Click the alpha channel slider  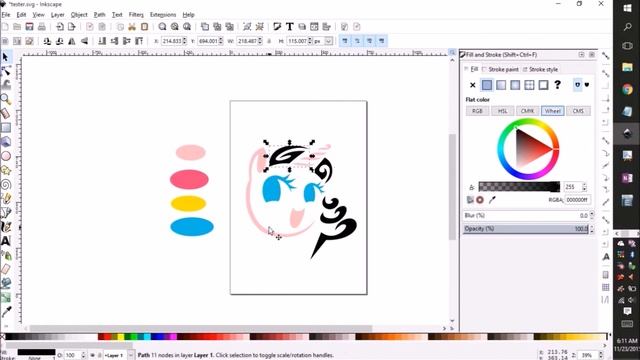click(x=519, y=187)
